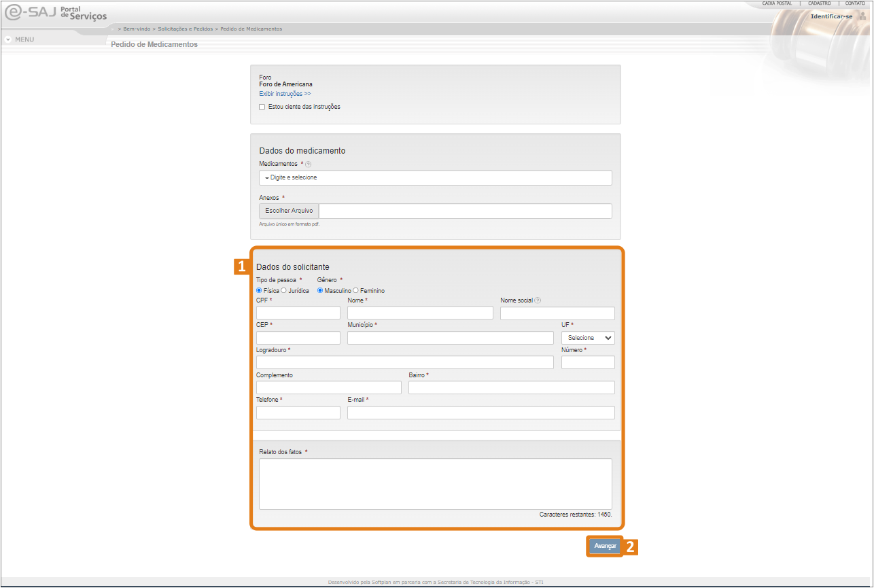
Task: Select the Jurídica radio button
Action: (283, 291)
